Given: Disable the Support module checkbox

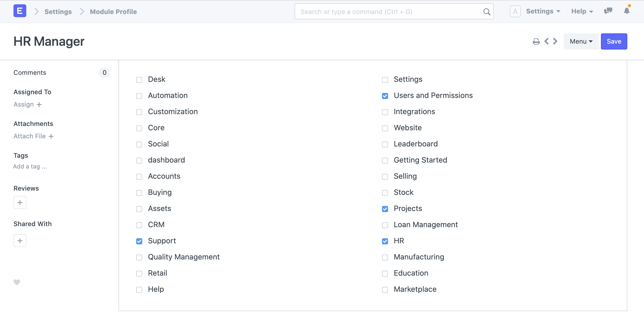Looking at the screenshot, I should 139,241.
